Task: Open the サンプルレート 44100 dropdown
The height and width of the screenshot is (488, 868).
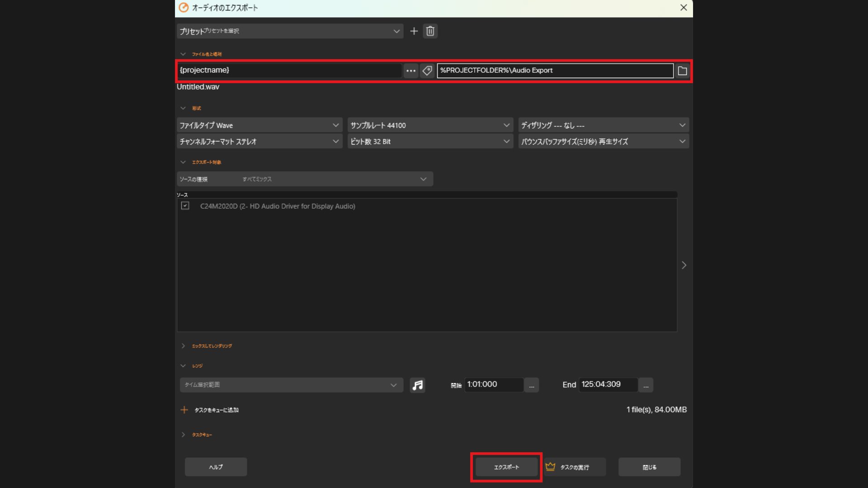Action: coord(430,125)
